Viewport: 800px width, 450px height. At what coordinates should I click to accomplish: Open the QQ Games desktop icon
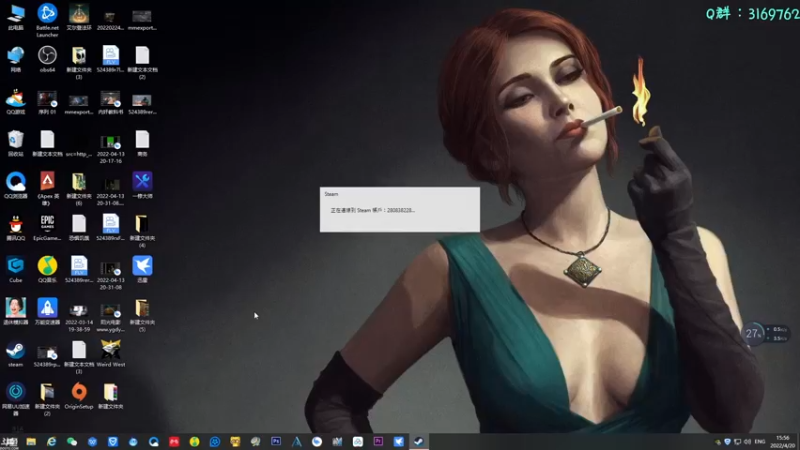click(x=16, y=101)
